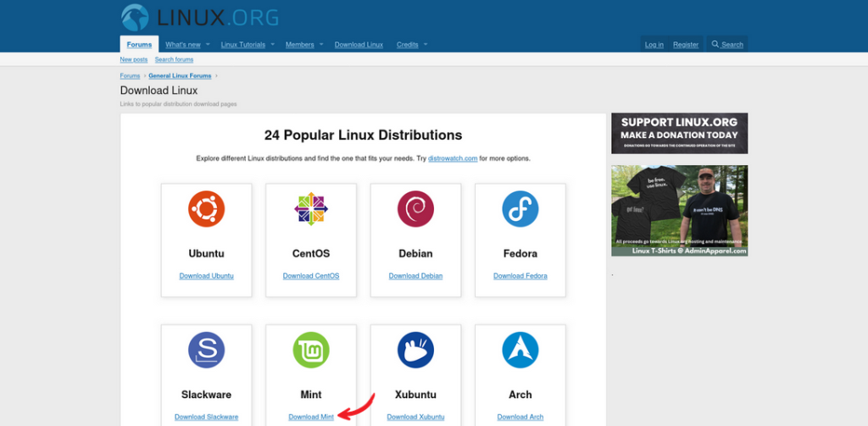Viewport: 868px width, 426px height.
Task: Click the Log in link
Action: [654, 45]
